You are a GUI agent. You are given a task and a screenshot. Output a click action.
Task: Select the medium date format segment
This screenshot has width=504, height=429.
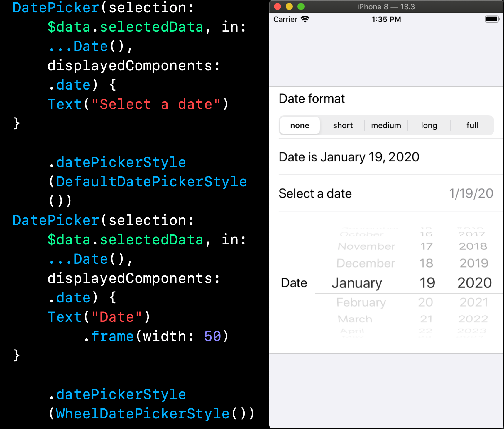click(386, 125)
